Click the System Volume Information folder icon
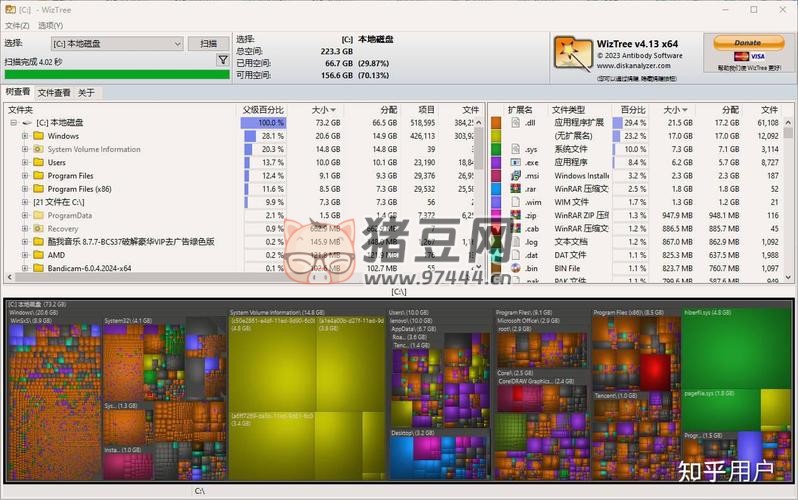The height and width of the screenshot is (500, 798). click(x=38, y=149)
